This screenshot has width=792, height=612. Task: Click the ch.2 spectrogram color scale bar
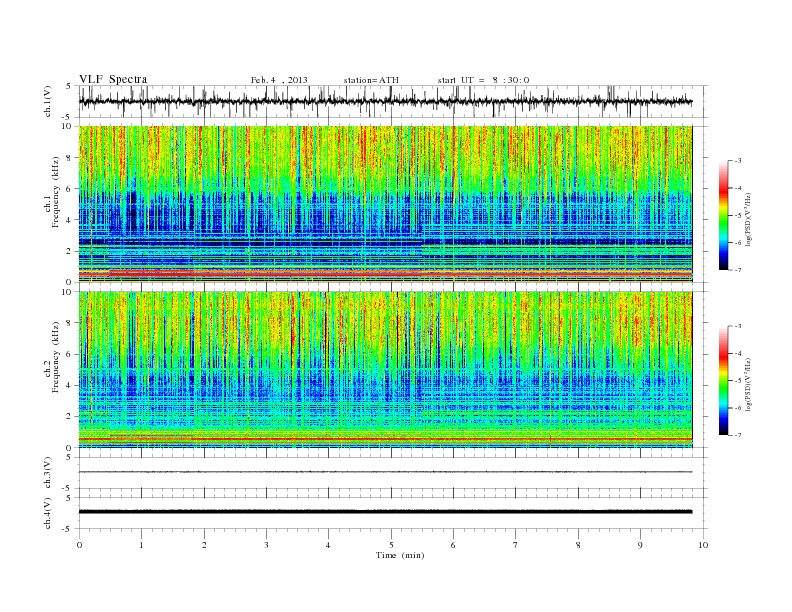[x=724, y=380]
